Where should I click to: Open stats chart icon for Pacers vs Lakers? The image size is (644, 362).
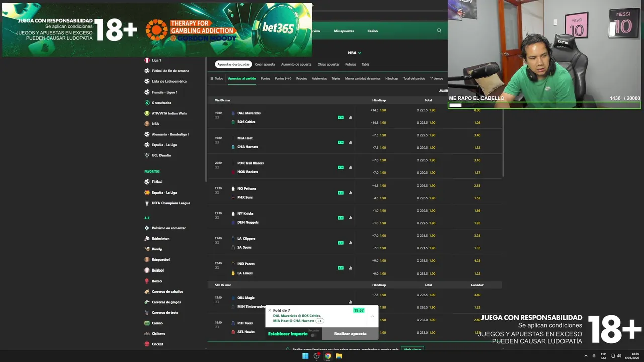click(350, 268)
